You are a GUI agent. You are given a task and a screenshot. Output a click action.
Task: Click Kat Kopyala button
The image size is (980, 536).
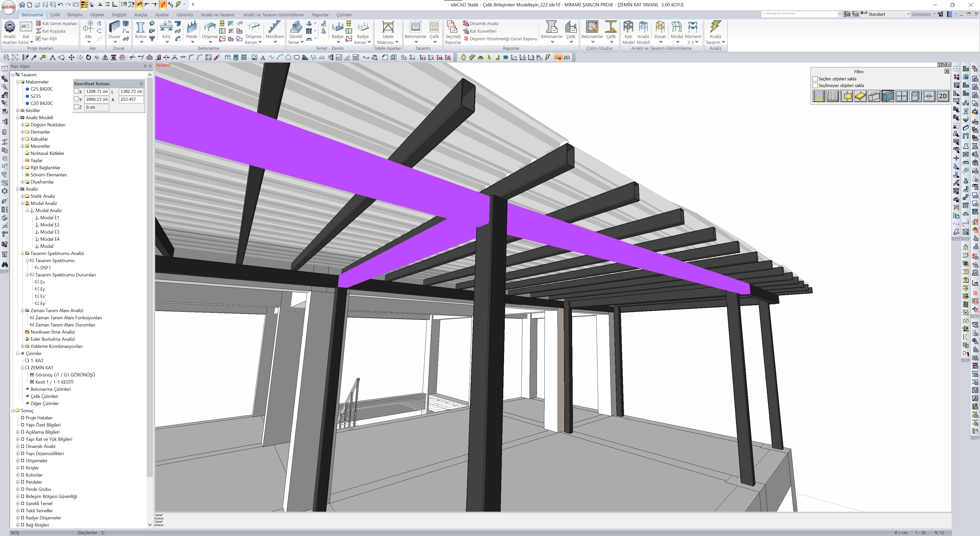tap(54, 31)
